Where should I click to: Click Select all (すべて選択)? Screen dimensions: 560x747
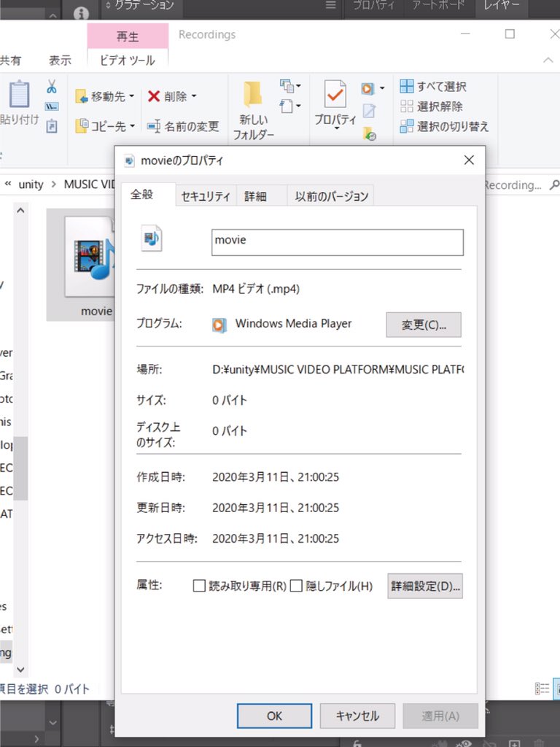pos(433,86)
